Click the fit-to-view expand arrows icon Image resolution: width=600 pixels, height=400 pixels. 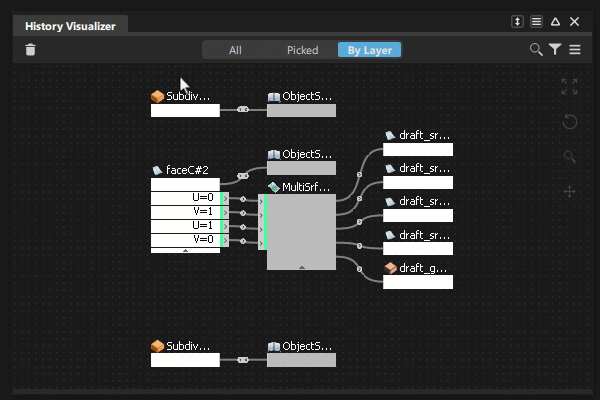tap(569, 87)
